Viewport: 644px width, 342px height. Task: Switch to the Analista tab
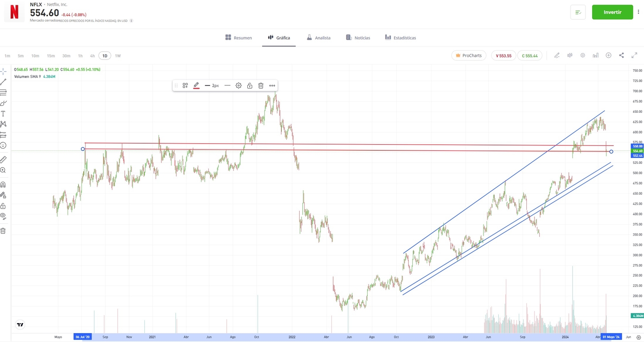(318, 38)
